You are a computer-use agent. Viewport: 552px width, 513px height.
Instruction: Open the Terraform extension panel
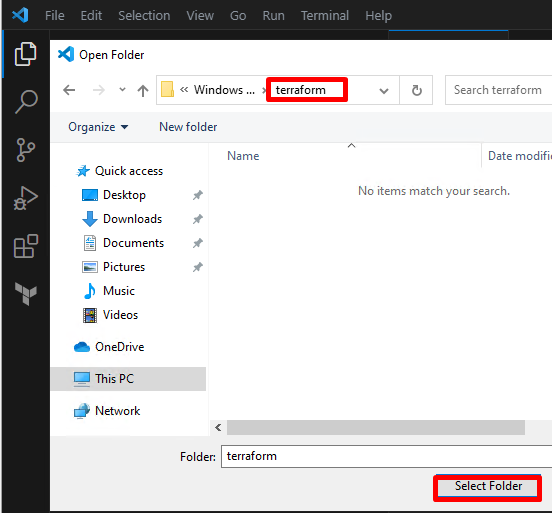tap(25, 293)
